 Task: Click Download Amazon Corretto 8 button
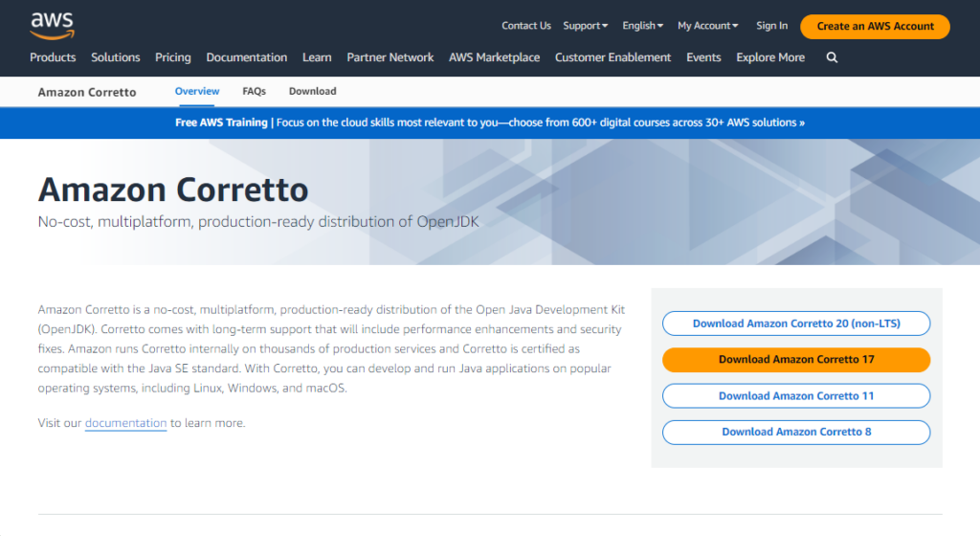tap(796, 433)
